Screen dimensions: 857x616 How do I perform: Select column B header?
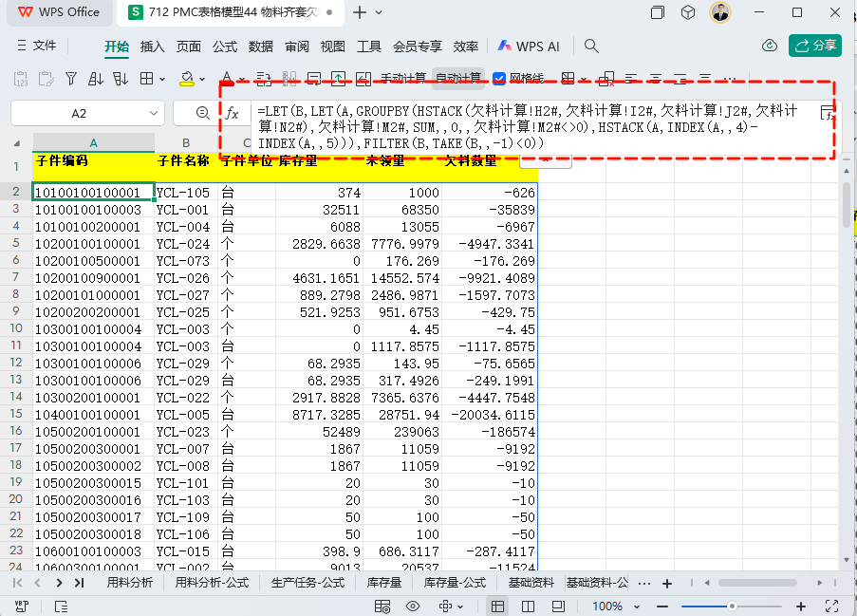[x=186, y=142]
